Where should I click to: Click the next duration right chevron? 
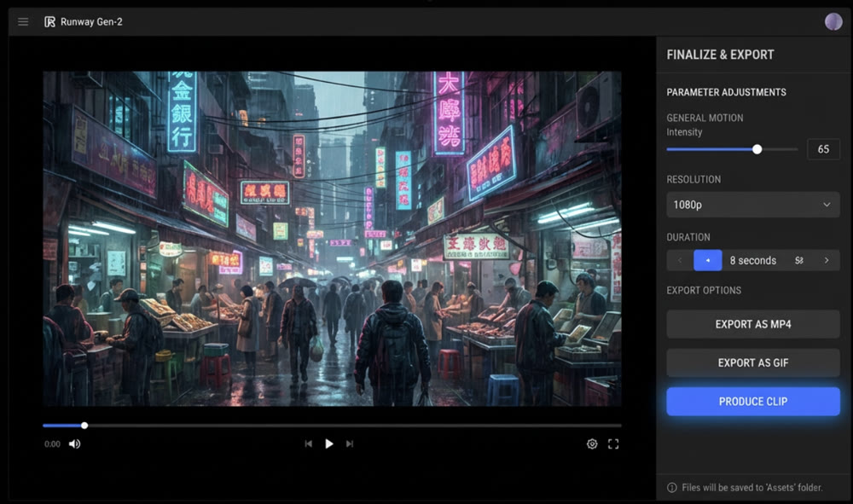[827, 260]
